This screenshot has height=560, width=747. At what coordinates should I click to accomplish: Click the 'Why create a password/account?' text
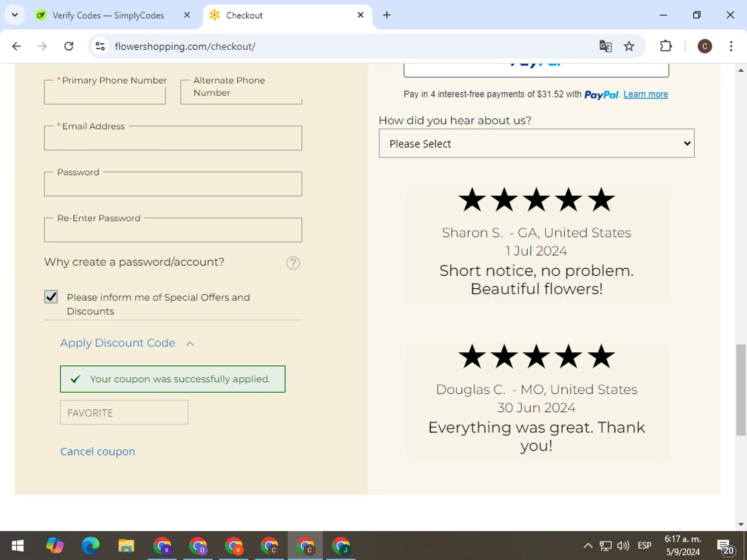pyautogui.click(x=134, y=262)
